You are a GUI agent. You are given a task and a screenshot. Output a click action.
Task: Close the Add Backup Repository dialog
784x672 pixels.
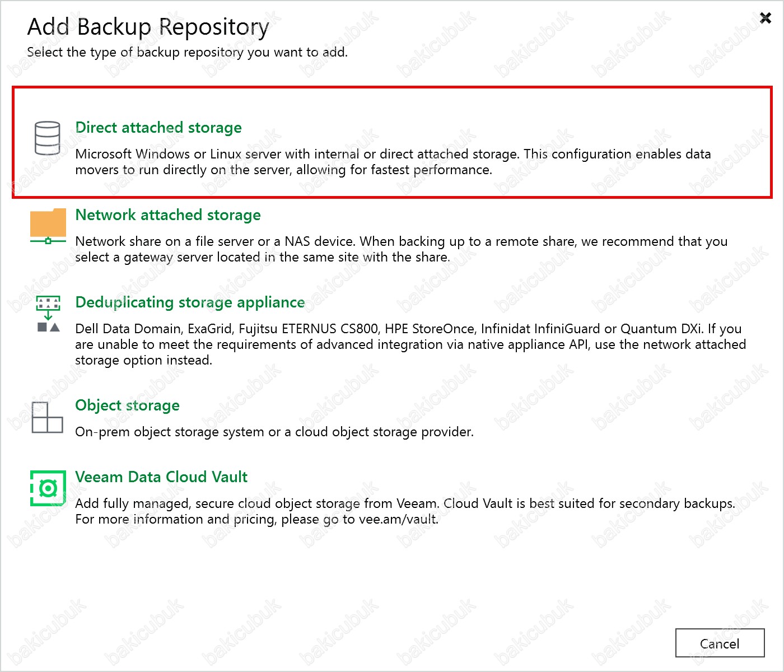[765, 18]
